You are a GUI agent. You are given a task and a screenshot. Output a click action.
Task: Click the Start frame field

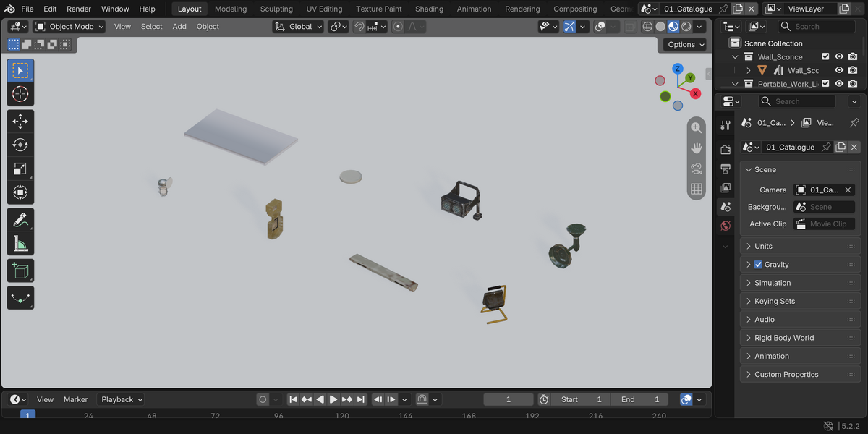click(582, 399)
